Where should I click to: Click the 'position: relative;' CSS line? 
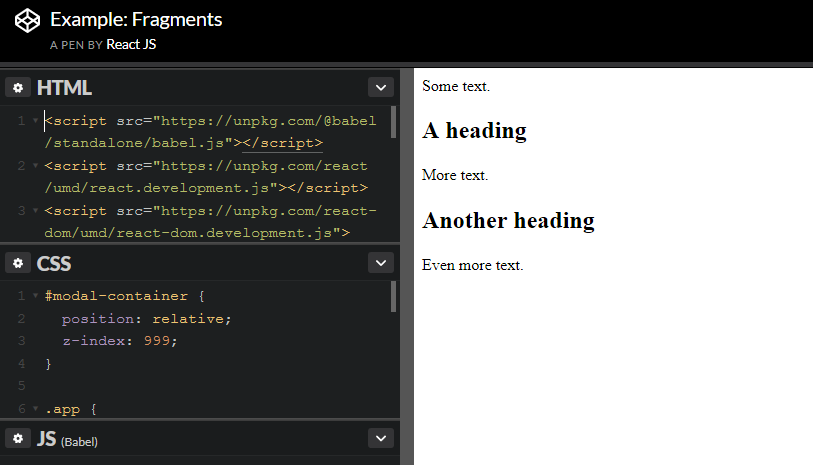(146, 318)
